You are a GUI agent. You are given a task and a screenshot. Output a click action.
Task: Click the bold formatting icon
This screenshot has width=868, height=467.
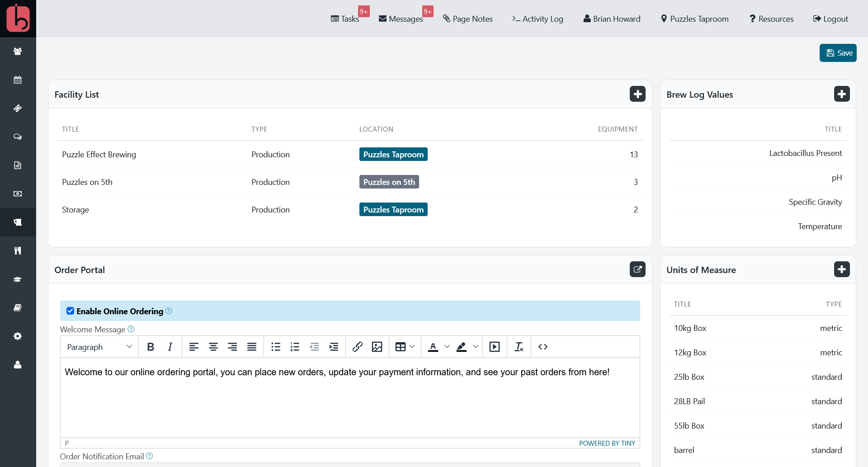coord(151,347)
